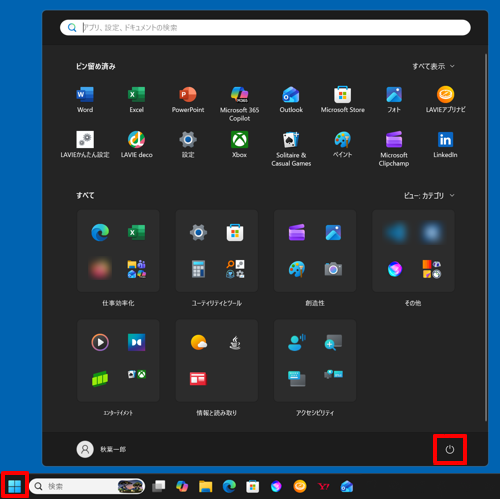Launch PowerPoint from pinned apps
500x499 pixels.
pos(188,99)
